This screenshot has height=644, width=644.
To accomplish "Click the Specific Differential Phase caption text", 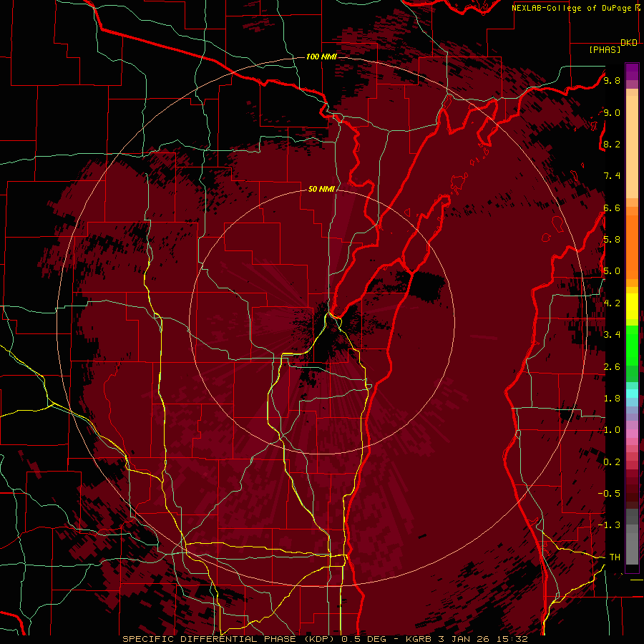I will pyautogui.click(x=325, y=639).
